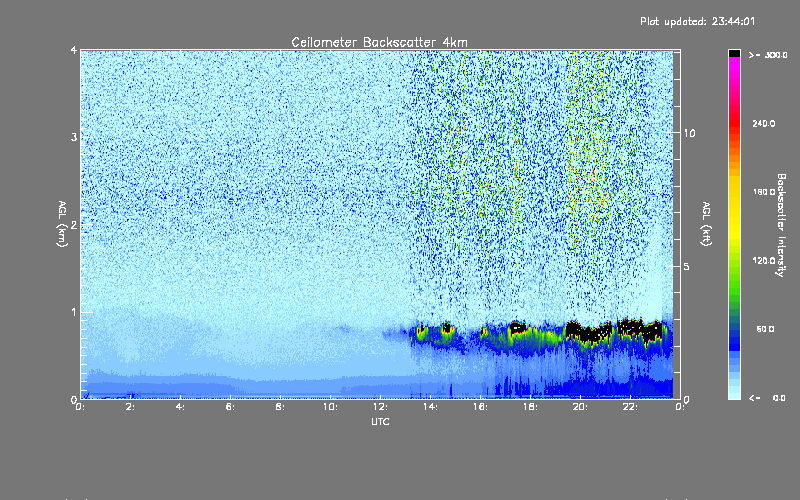Click the '2:' tick on the UTC axis
The width and height of the screenshot is (800, 500).
(x=130, y=407)
